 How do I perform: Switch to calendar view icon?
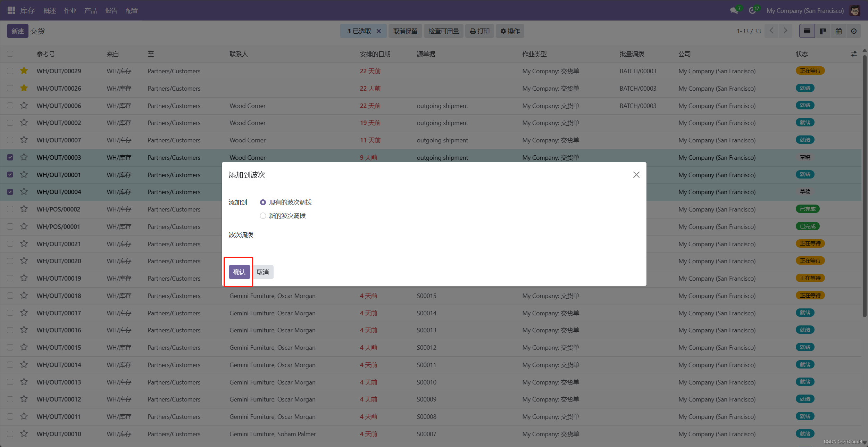coord(838,31)
